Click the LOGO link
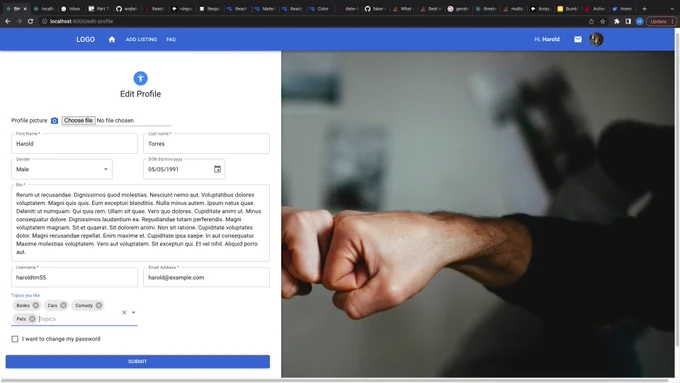 tap(85, 39)
